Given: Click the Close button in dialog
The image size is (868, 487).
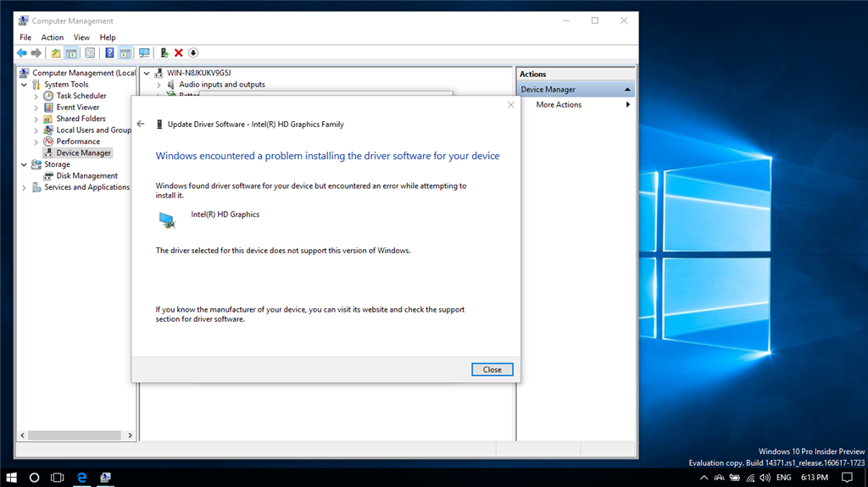Looking at the screenshot, I should point(492,369).
